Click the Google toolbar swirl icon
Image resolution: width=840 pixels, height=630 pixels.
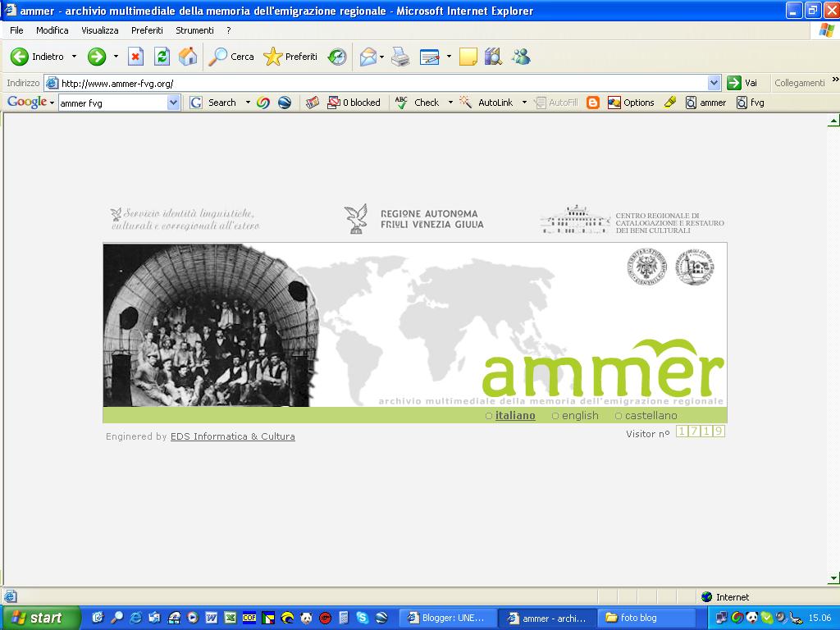point(263,103)
